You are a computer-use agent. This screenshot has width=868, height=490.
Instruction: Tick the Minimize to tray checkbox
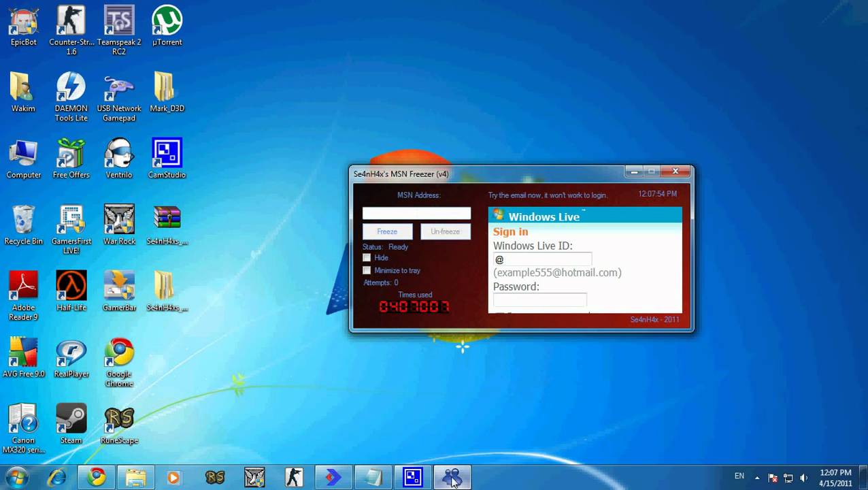tap(367, 270)
